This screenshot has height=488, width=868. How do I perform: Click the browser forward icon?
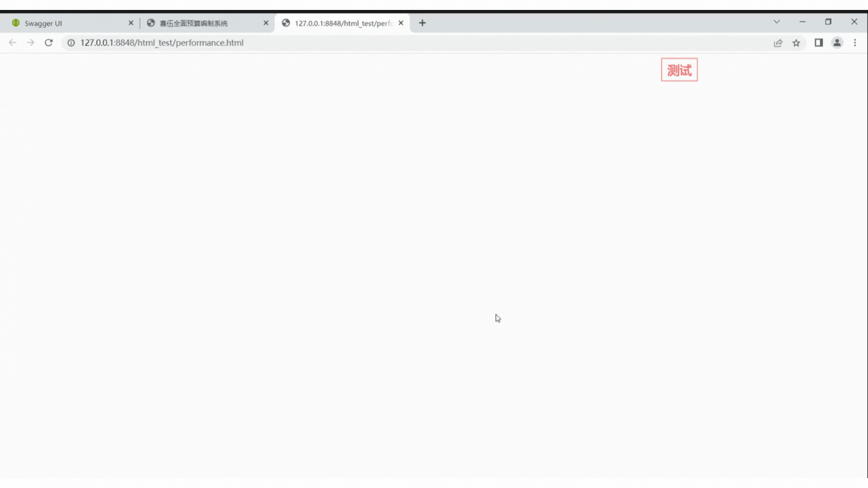pos(30,42)
